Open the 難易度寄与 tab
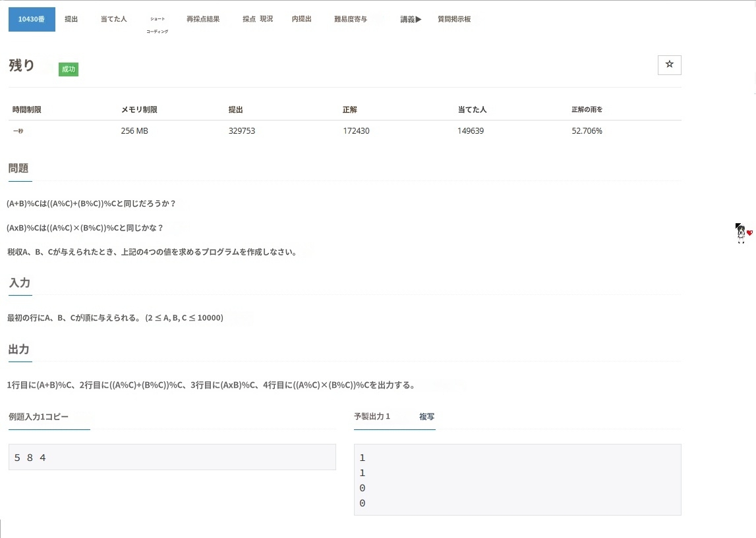 coord(351,19)
